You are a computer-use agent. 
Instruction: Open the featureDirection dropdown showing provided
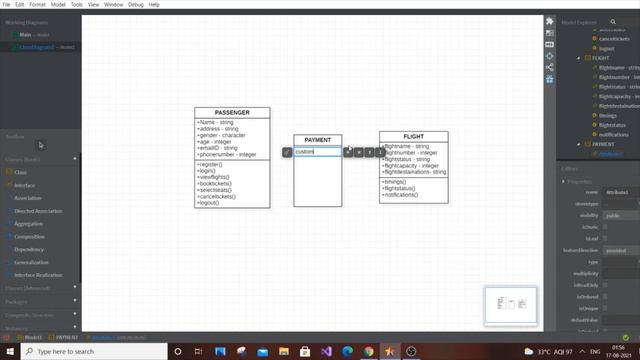pyautogui.click(x=621, y=251)
